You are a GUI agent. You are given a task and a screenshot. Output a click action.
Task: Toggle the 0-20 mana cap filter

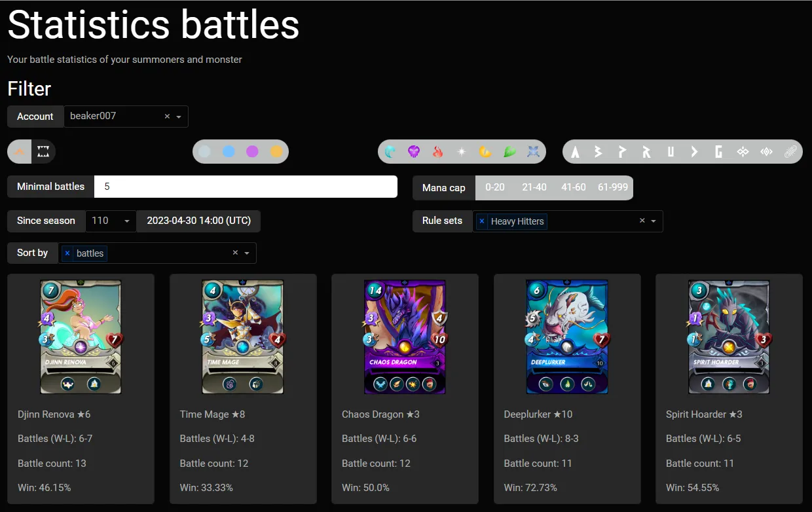coord(495,187)
